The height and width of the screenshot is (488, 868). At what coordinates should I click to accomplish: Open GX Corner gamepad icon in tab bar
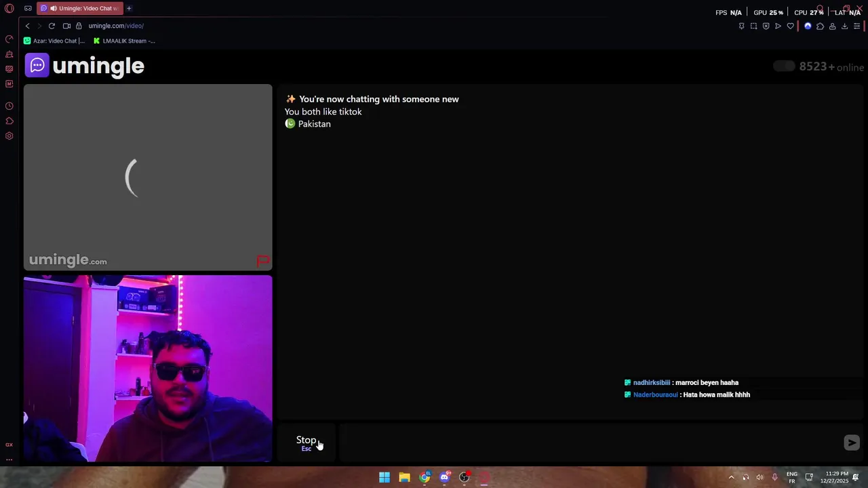[x=28, y=9]
